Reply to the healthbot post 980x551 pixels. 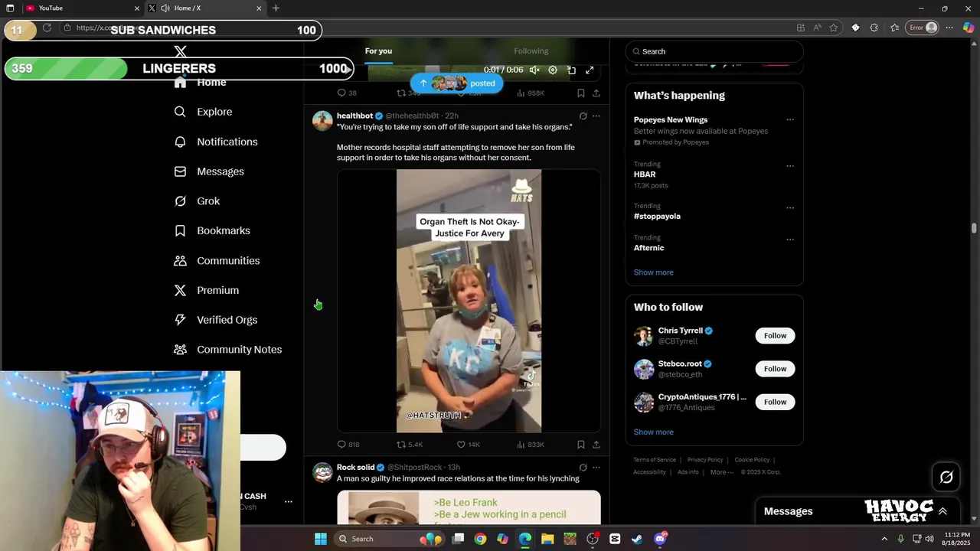(348, 445)
